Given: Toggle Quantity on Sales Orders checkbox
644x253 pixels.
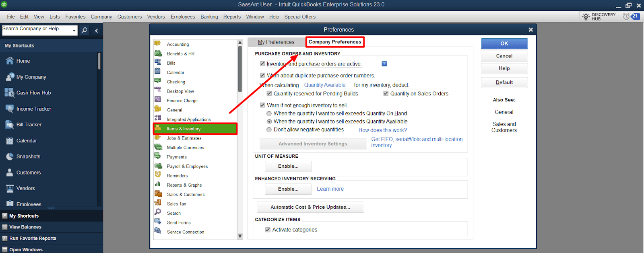Looking at the screenshot, I should click(386, 93).
